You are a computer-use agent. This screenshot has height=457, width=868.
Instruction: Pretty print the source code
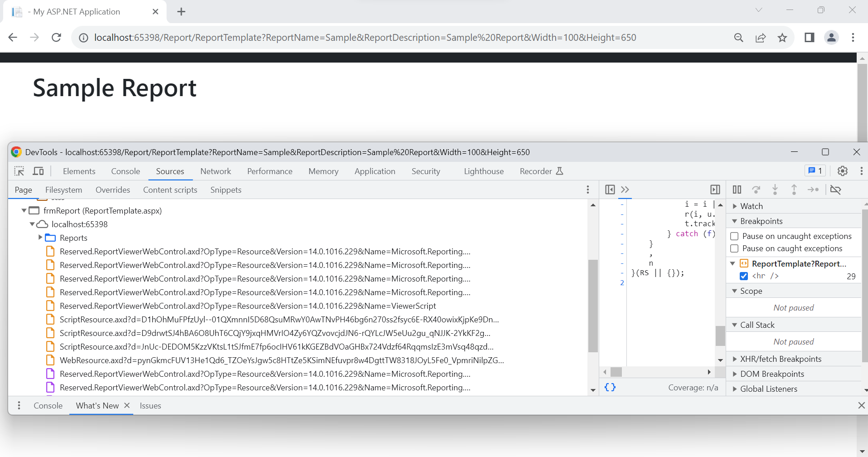tap(610, 387)
